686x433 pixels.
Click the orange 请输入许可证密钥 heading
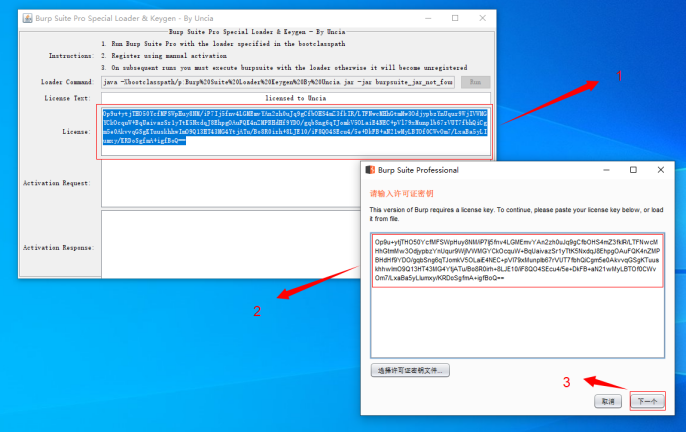pos(402,194)
